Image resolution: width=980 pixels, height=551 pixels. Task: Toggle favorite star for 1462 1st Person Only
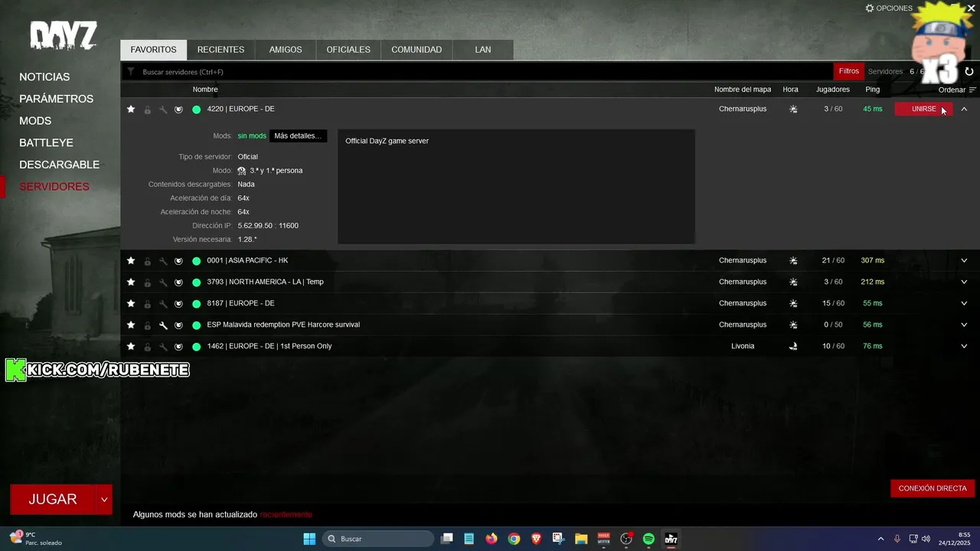(x=131, y=347)
